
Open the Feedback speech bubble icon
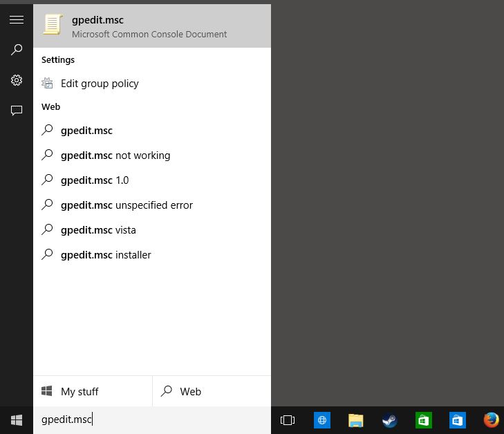17,111
